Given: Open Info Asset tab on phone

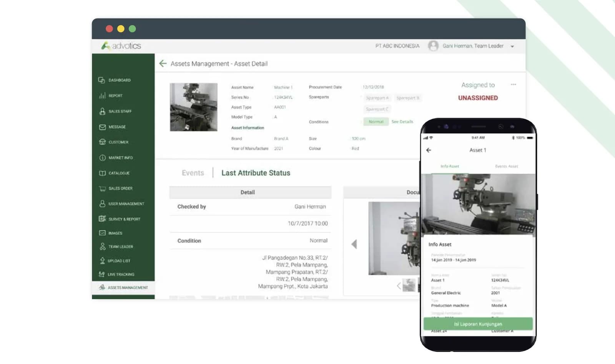Looking at the screenshot, I should coord(450,166).
